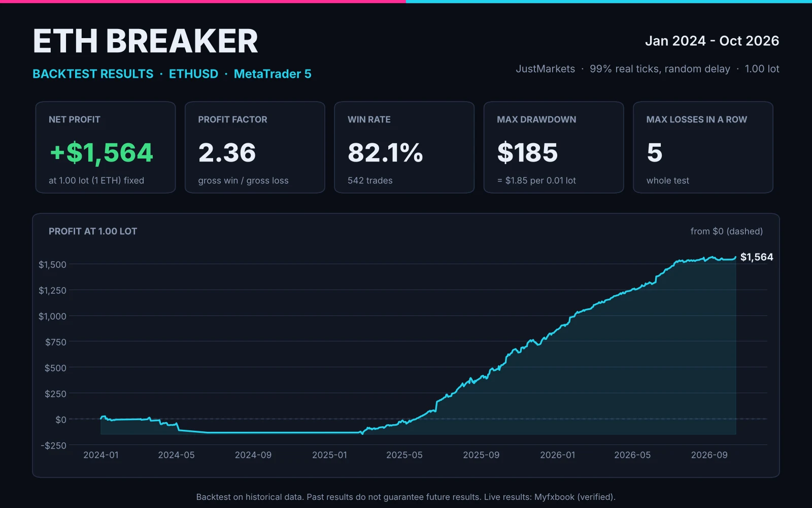Click the 2025-01 x-axis label

pos(329,455)
